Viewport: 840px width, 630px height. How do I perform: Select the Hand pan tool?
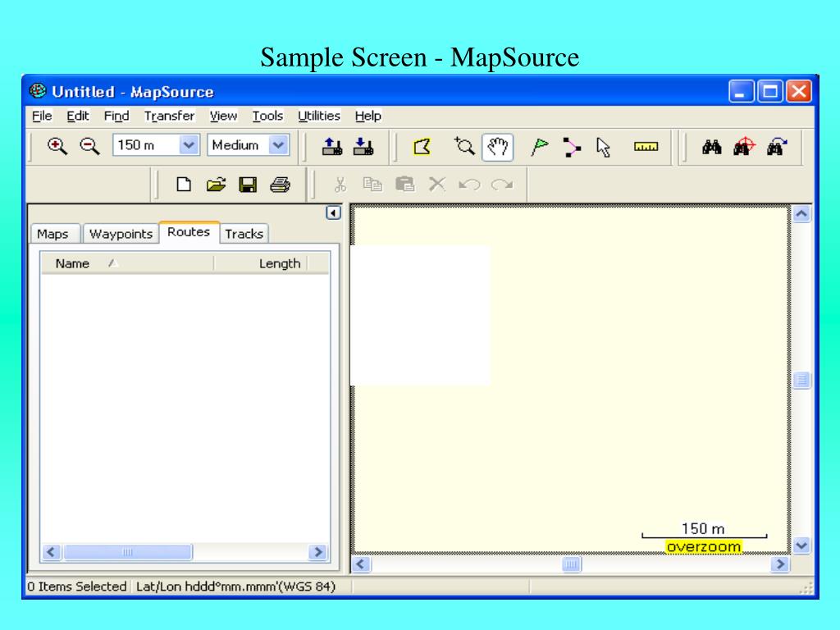click(498, 147)
